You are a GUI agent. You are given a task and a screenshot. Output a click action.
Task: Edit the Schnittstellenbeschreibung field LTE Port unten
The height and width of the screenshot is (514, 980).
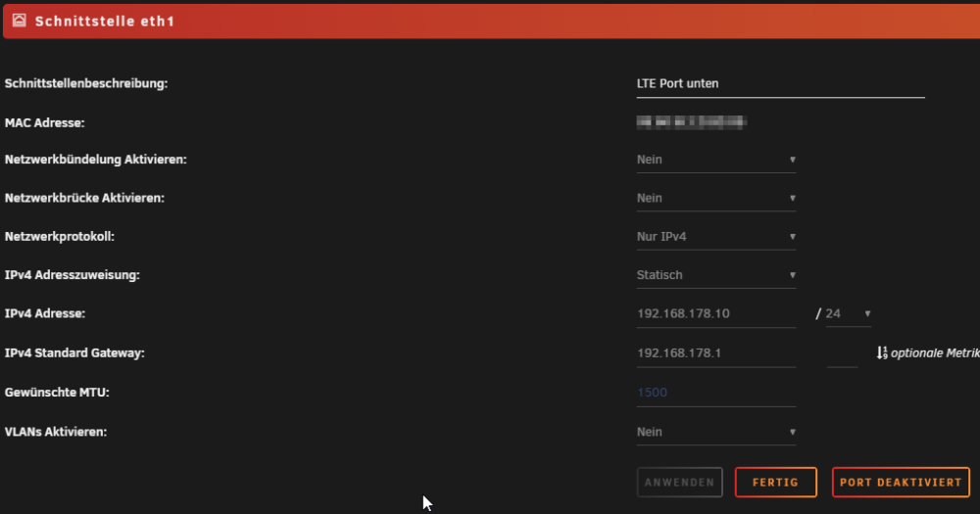(x=781, y=84)
